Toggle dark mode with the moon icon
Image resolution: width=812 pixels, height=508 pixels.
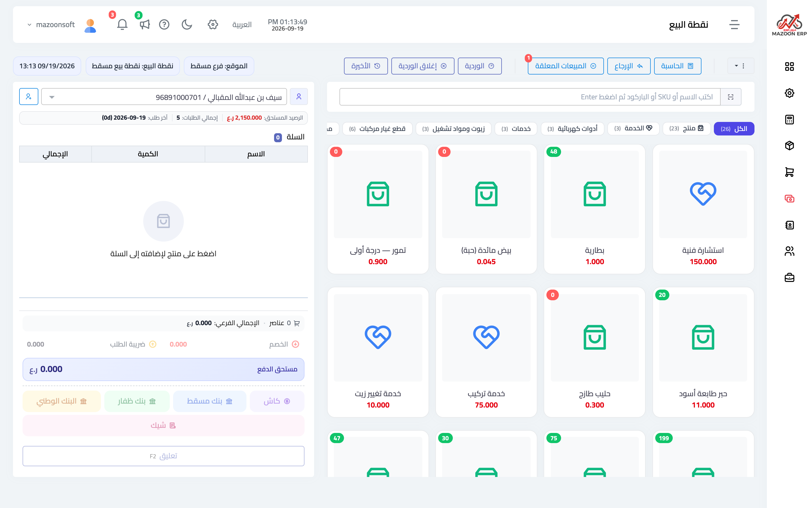tap(187, 25)
